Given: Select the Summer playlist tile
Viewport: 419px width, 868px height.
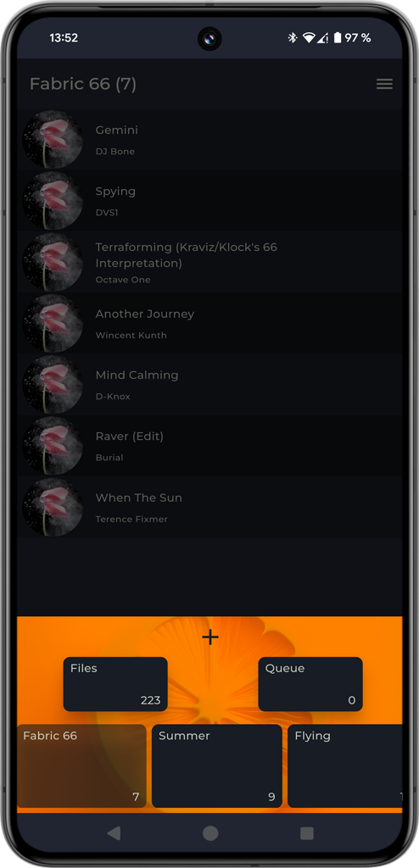Looking at the screenshot, I should click(x=216, y=766).
